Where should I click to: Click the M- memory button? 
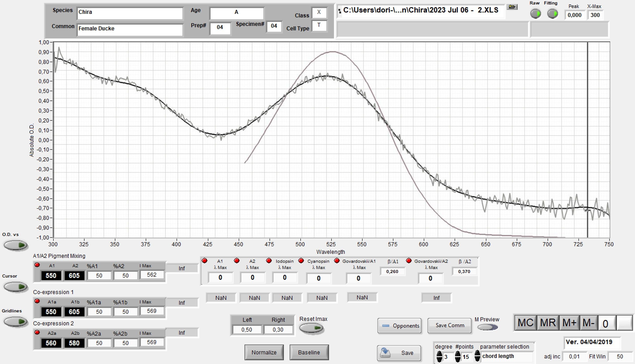coord(589,323)
